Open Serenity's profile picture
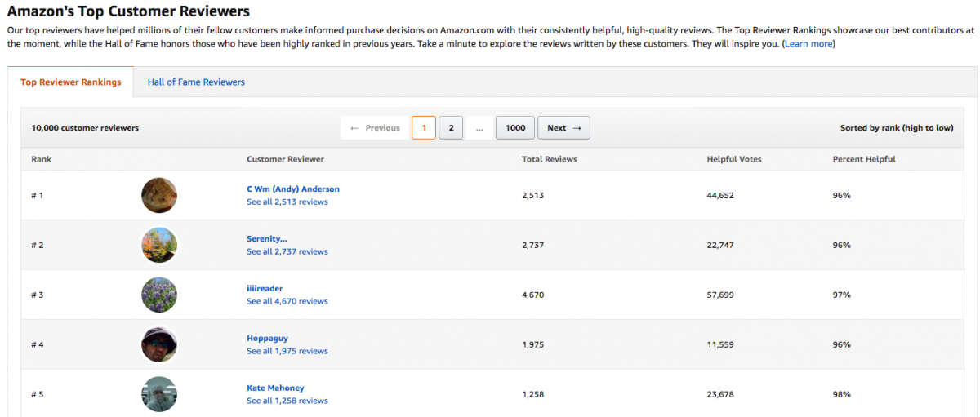Image resolution: width=980 pixels, height=417 pixels. pos(159,245)
